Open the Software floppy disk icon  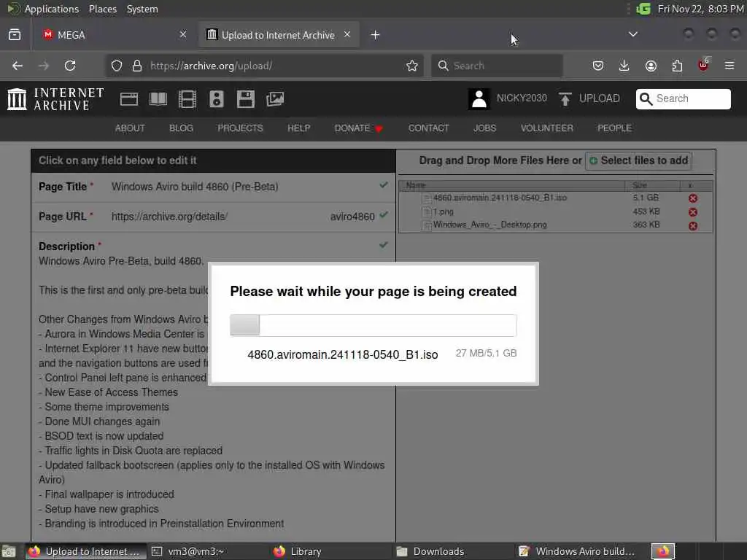246,99
